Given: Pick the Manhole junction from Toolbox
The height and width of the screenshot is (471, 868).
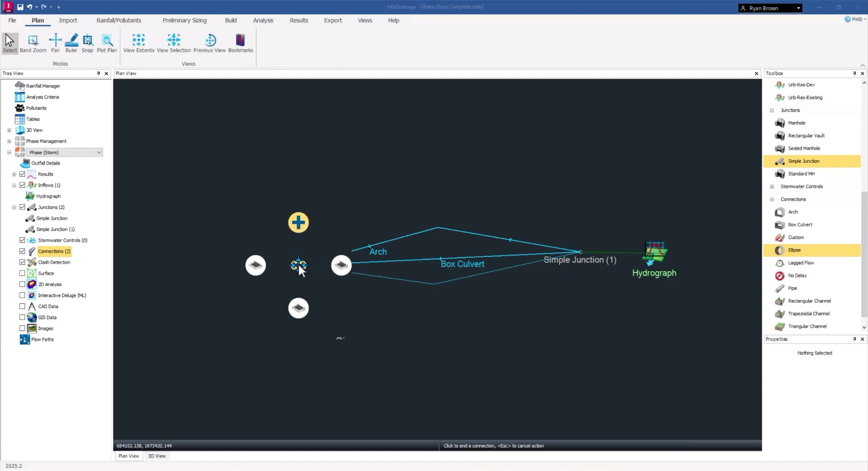Looking at the screenshot, I should coord(796,123).
